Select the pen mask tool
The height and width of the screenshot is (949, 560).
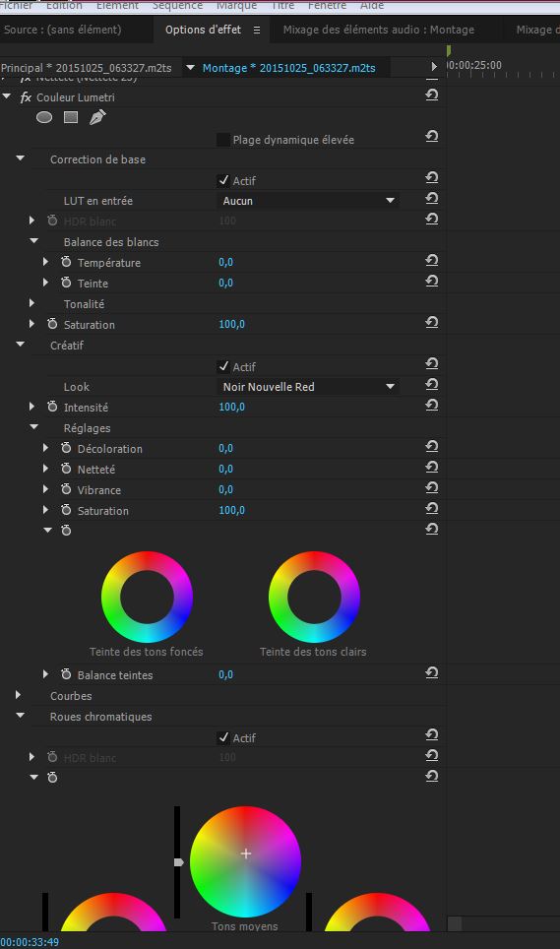(97, 117)
